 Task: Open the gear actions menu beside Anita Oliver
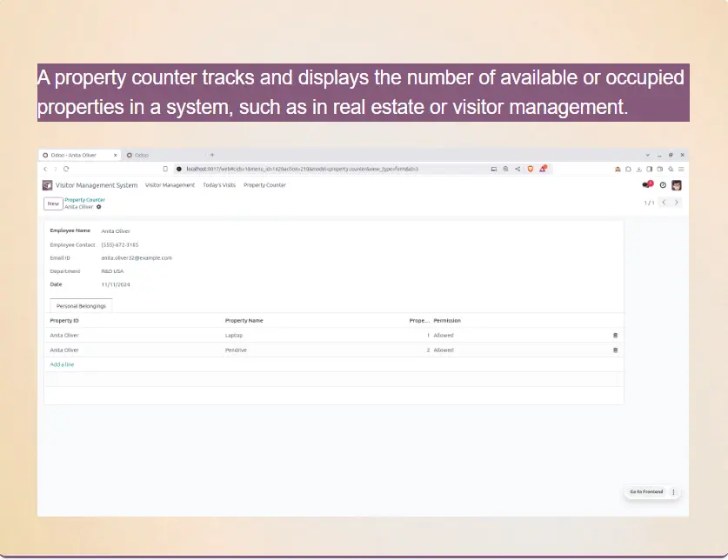click(x=99, y=207)
